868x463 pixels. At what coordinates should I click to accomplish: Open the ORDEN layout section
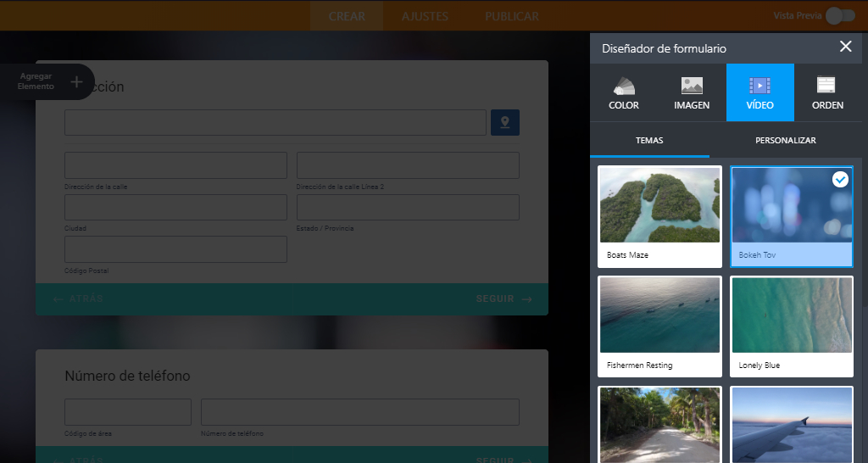(x=827, y=92)
